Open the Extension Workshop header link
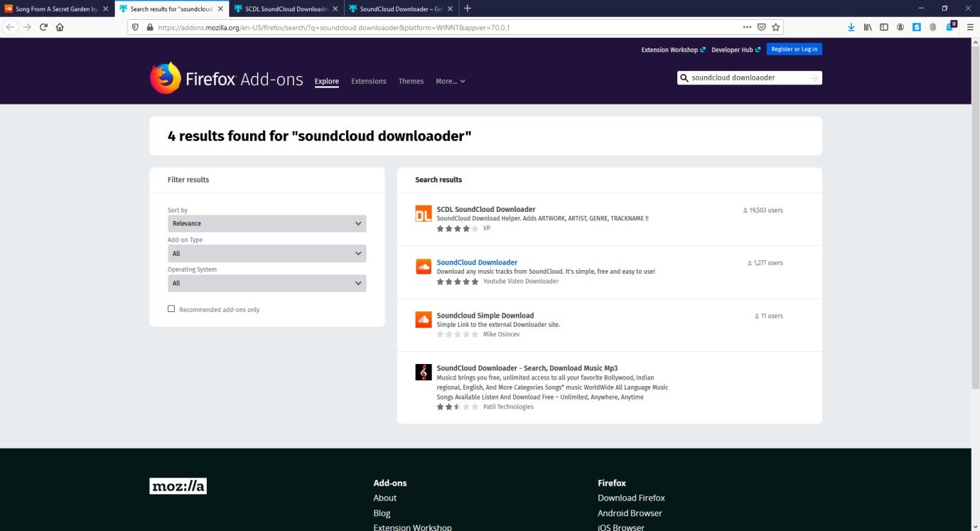 coord(673,50)
